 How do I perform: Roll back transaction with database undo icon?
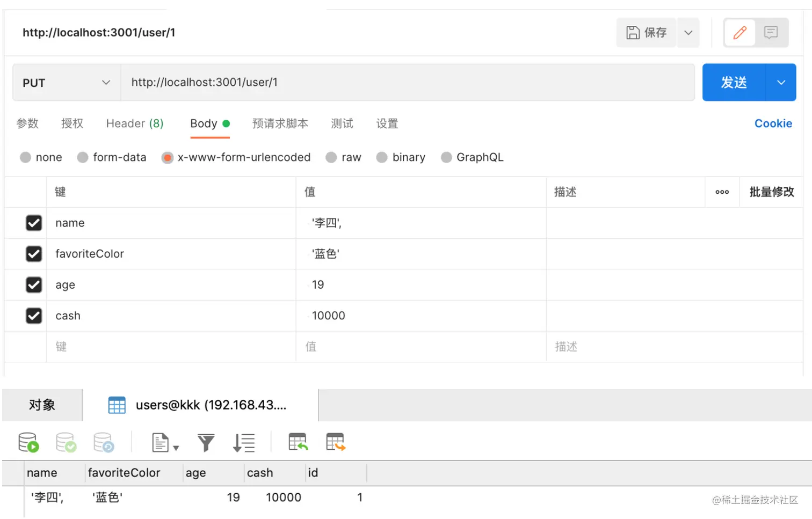click(x=104, y=443)
